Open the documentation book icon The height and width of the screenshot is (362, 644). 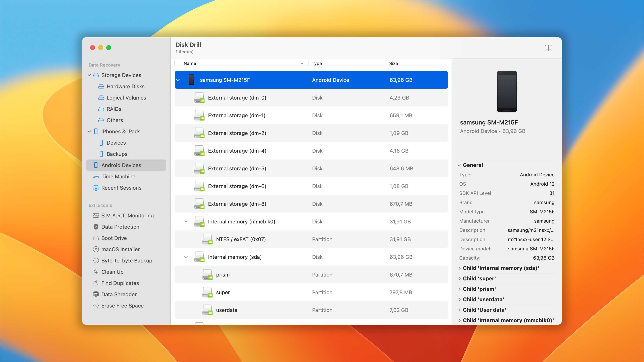548,47
